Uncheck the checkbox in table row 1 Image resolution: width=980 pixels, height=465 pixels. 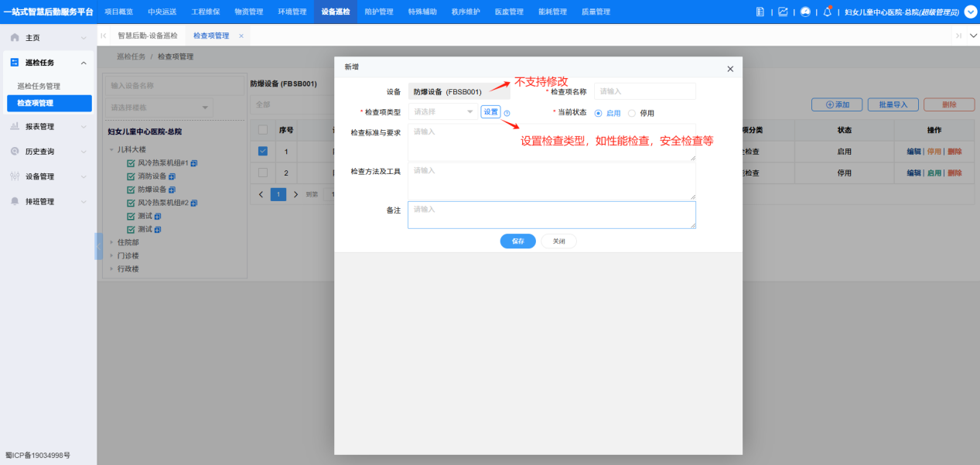point(263,151)
